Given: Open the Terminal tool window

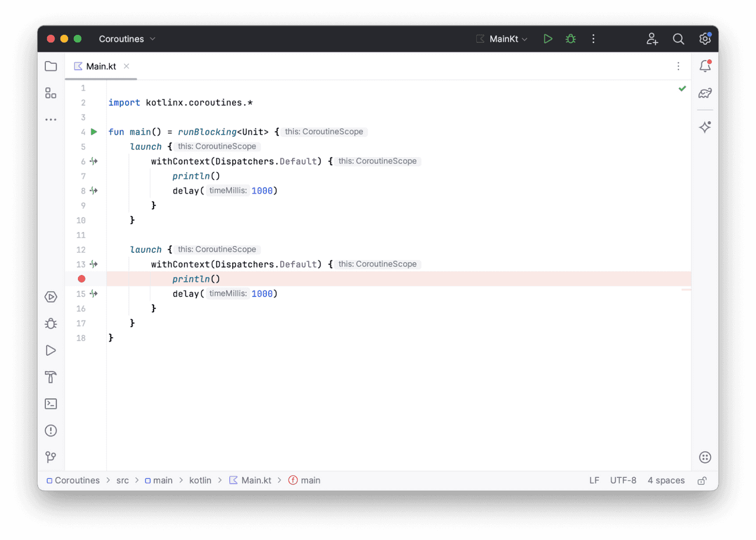Looking at the screenshot, I should click(51, 403).
